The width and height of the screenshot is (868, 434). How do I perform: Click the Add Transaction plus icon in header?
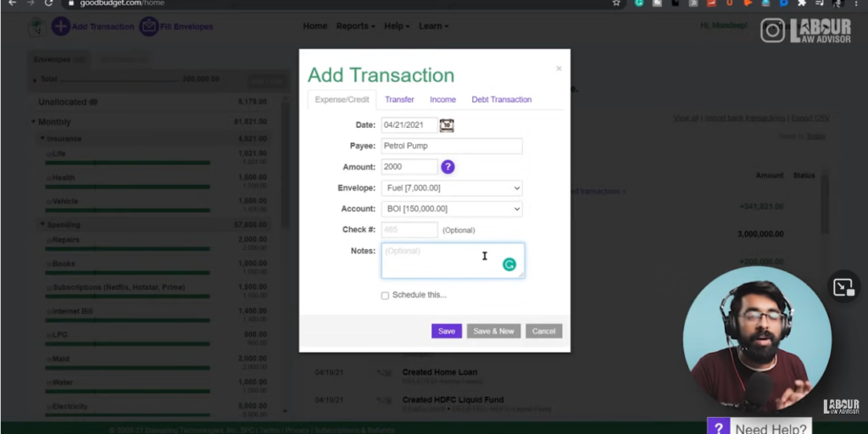click(61, 26)
